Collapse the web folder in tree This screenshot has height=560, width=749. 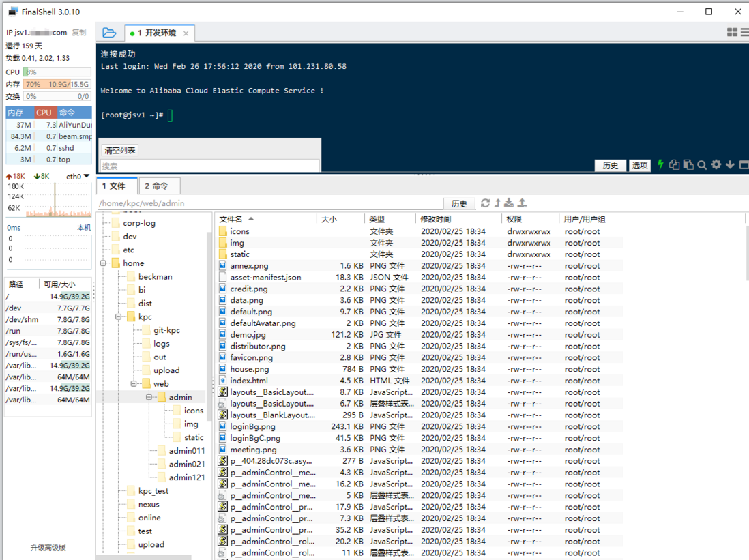(133, 384)
